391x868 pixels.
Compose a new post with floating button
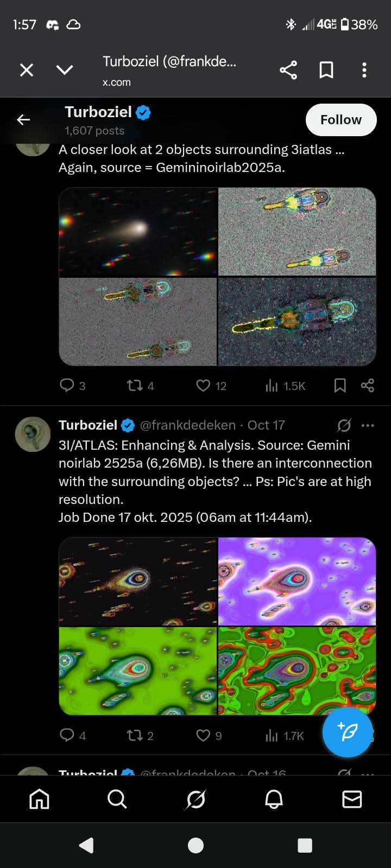pos(348,732)
